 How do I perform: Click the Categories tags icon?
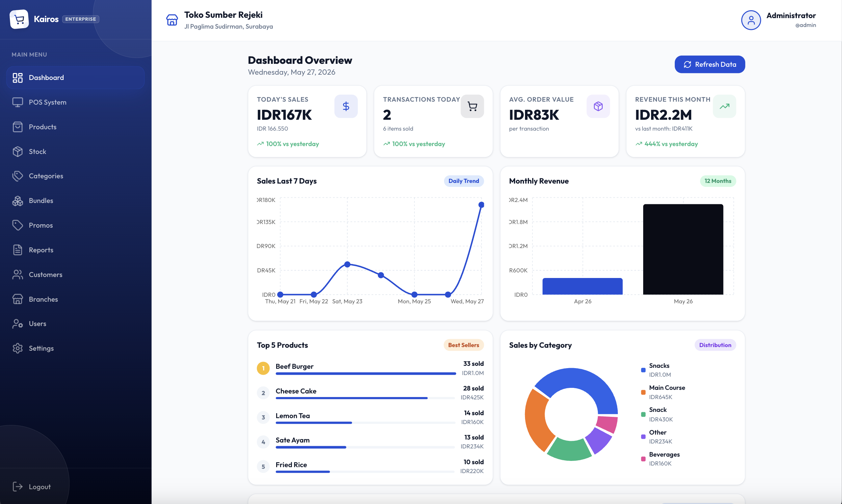point(18,176)
